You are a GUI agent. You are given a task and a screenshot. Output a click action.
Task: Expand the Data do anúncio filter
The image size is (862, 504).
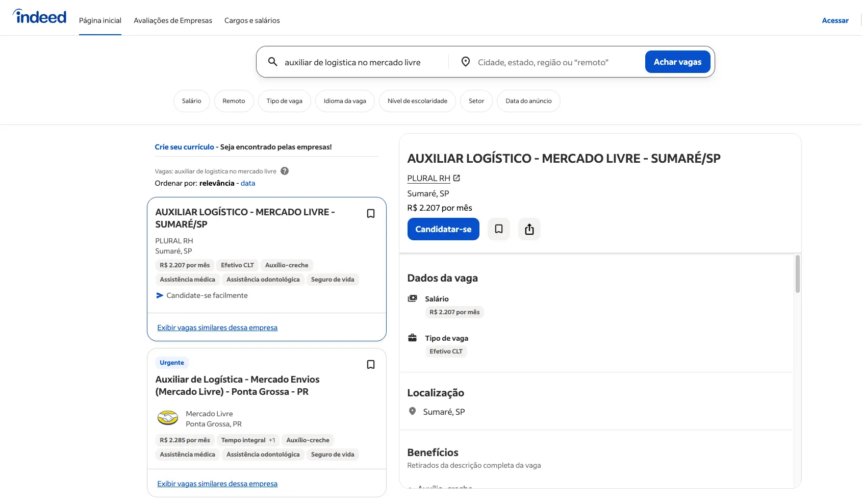point(528,101)
